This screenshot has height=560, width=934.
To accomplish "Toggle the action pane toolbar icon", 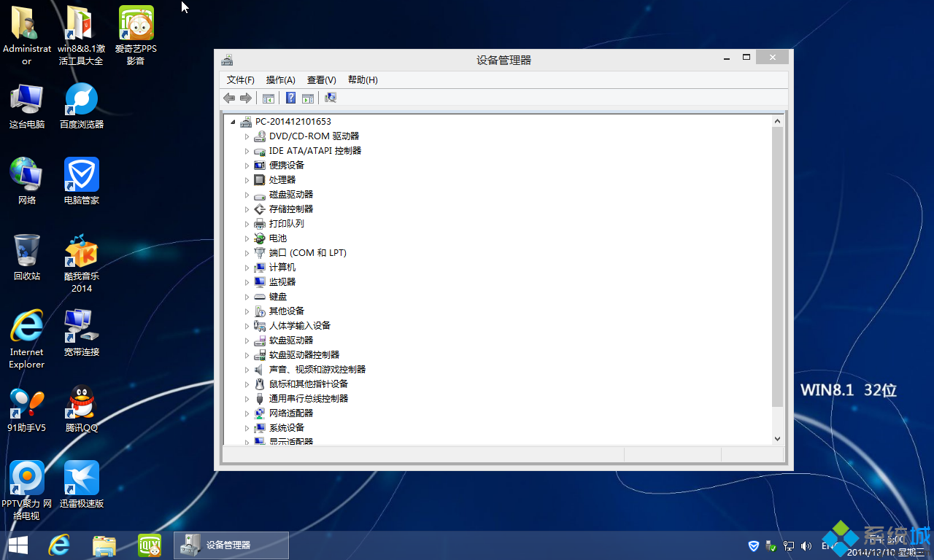I will click(307, 98).
